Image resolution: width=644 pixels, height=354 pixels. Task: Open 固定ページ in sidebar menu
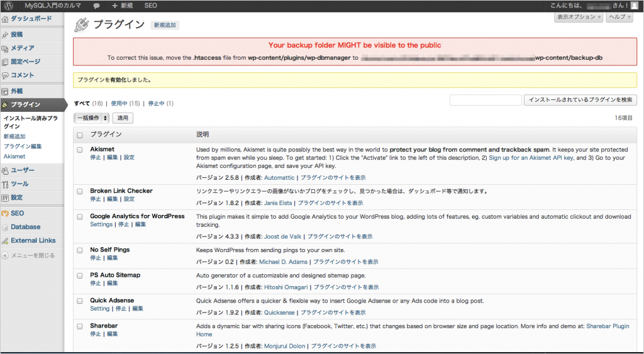pos(25,62)
